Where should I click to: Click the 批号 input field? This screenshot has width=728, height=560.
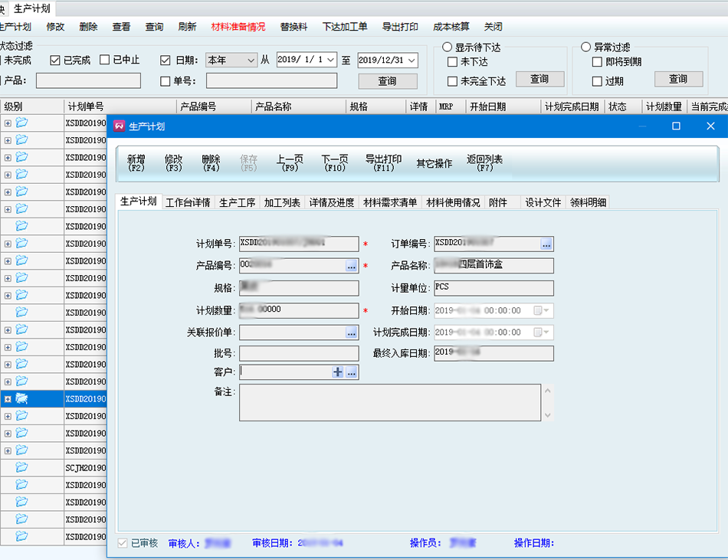click(x=299, y=353)
